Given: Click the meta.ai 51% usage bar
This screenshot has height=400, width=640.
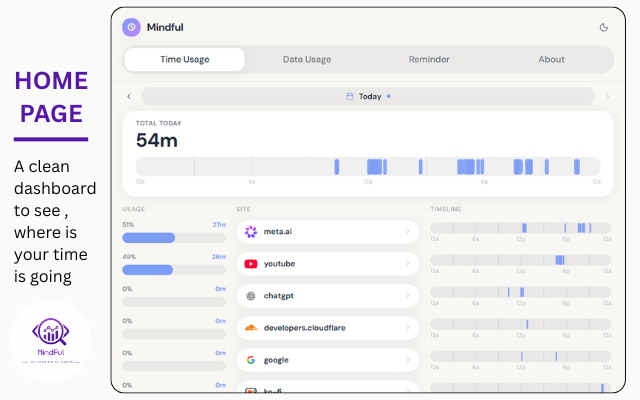Looking at the screenshot, I should [174, 238].
